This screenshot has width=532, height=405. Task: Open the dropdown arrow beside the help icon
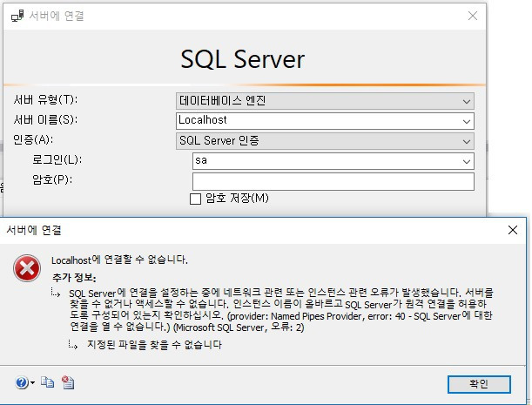click(x=32, y=383)
